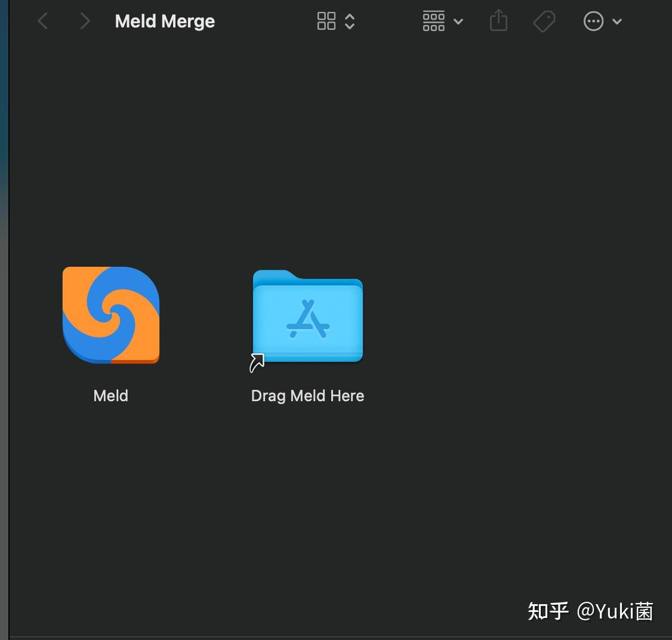The height and width of the screenshot is (640, 672).
Task: Click the Zhihu @Yuki菌 watermark text
Action: (x=590, y=611)
